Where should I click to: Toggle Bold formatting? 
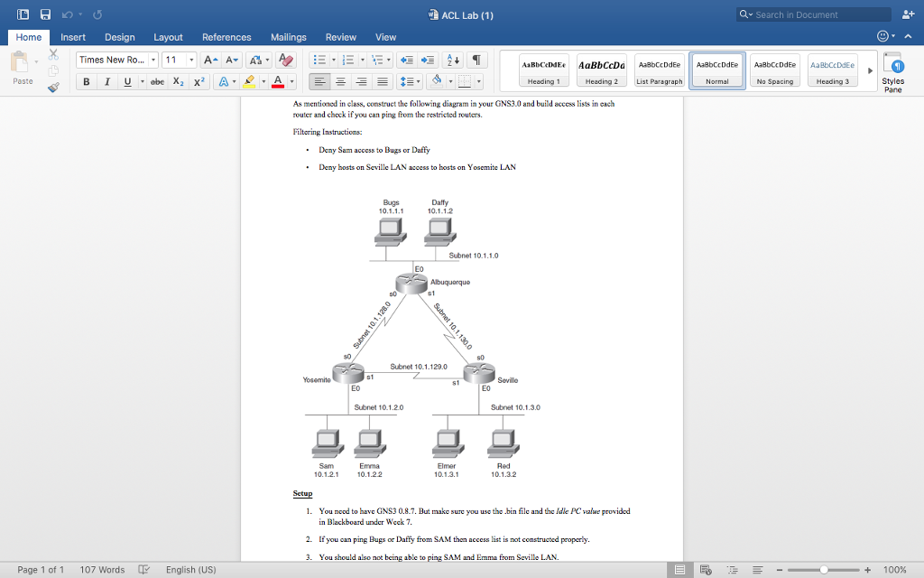point(86,81)
